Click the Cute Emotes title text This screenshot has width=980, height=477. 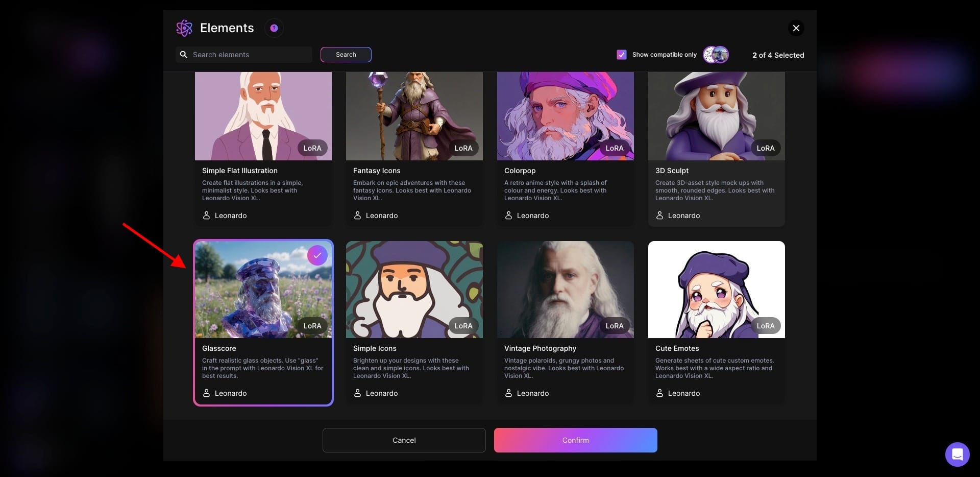click(x=677, y=348)
